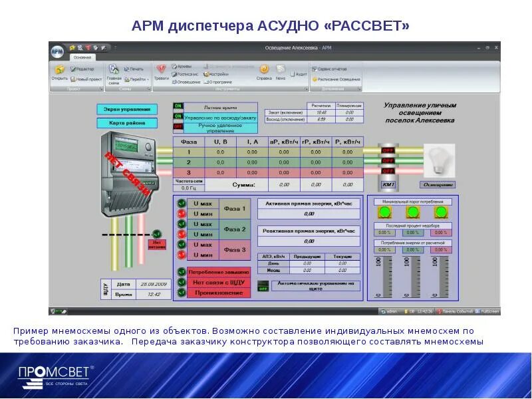Click the Нет питания red label
The width and height of the screenshot is (532, 399).
(157, 245)
